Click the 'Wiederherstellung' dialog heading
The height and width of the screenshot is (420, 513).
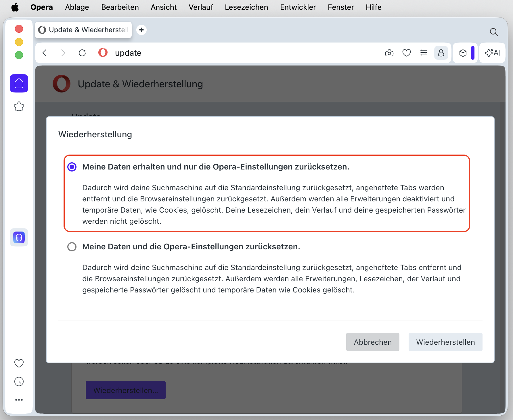(x=95, y=134)
